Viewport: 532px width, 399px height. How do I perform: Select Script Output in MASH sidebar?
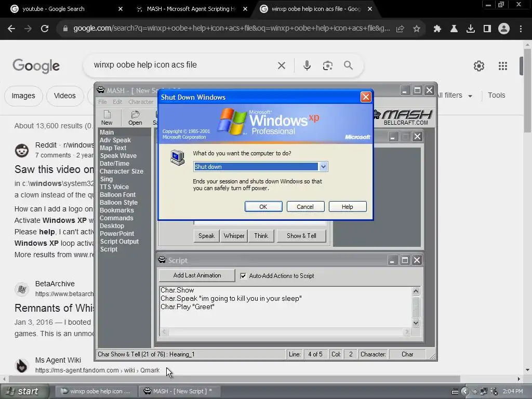click(x=119, y=242)
